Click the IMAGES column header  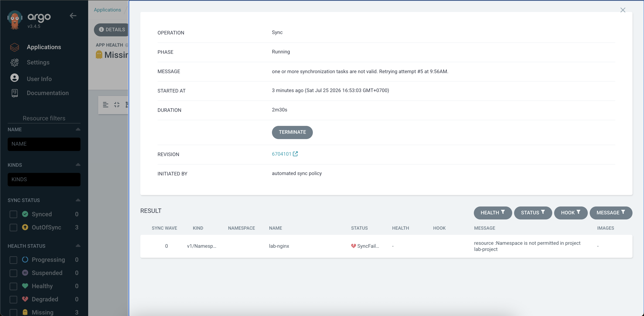coord(605,228)
